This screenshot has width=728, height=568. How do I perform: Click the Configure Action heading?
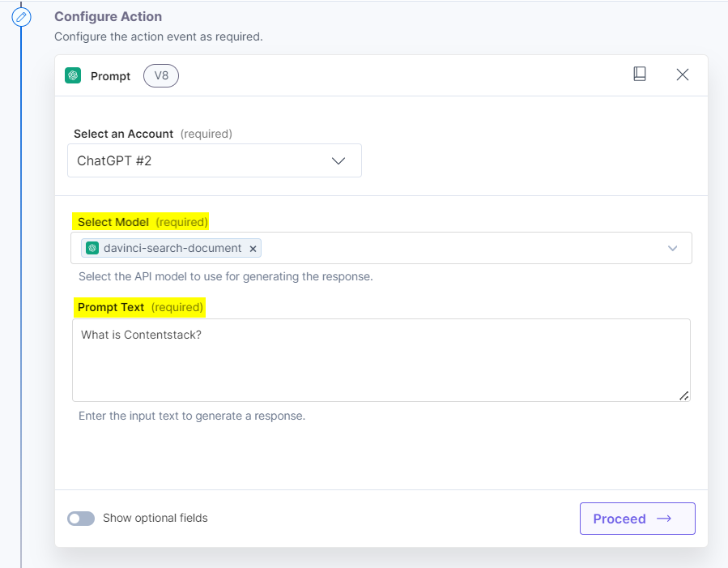coord(108,17)
